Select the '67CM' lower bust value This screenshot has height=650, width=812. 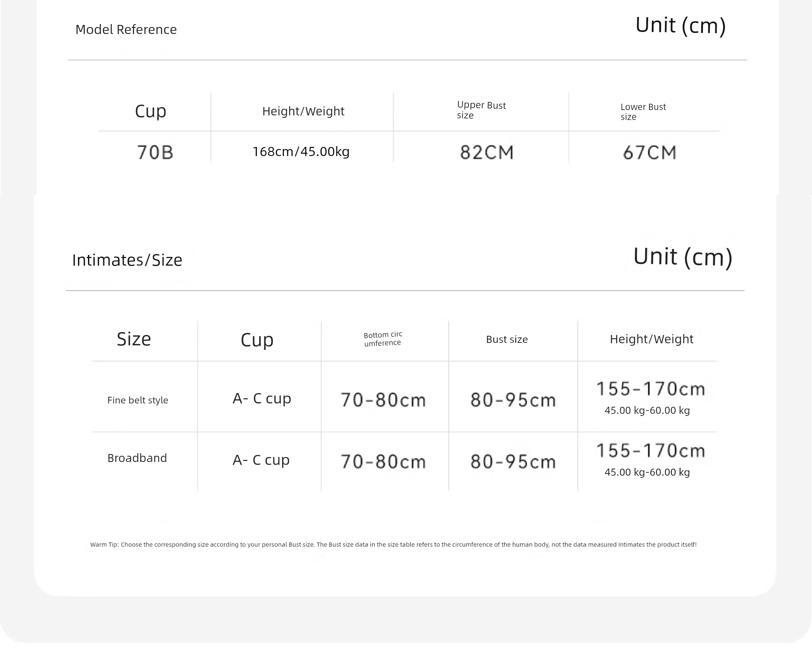coord(649,152)
